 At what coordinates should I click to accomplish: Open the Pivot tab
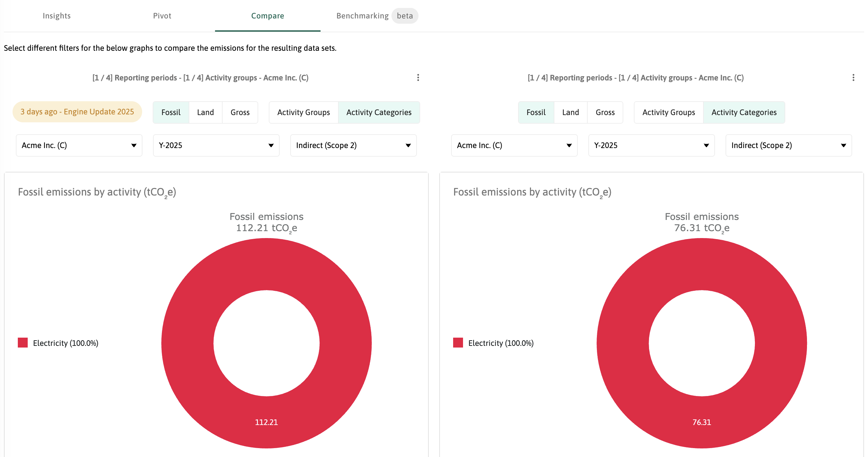(162, 16)
